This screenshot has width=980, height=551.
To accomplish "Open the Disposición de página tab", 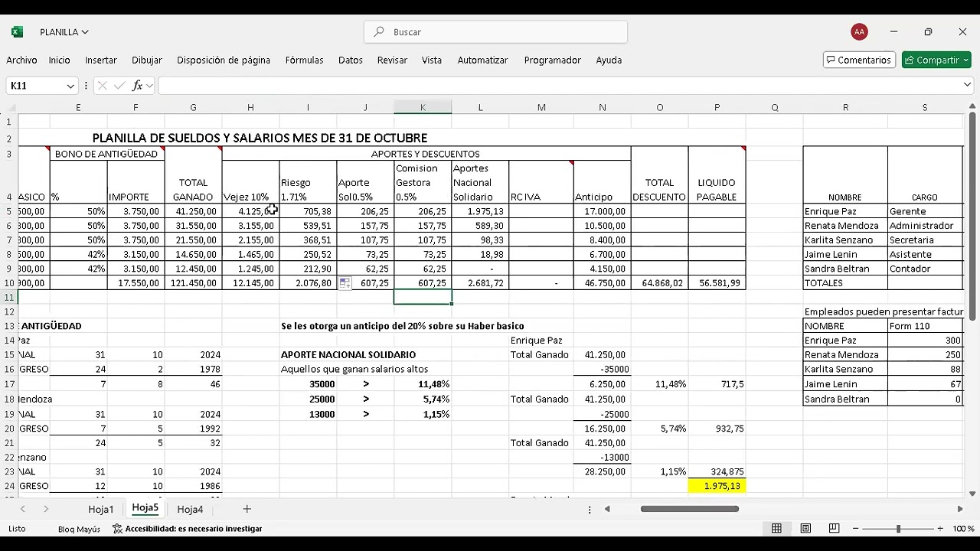I will (224, 60).
